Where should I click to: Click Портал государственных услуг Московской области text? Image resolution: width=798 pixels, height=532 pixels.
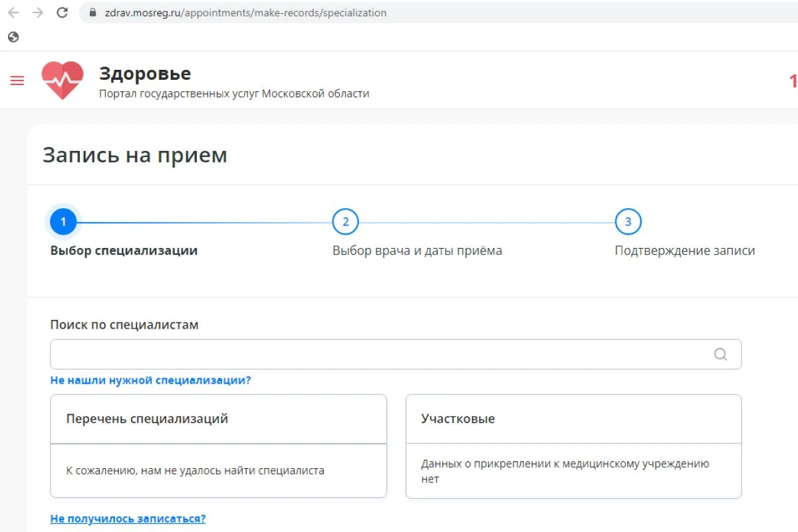pyautogui.click(x=234, y=94)
